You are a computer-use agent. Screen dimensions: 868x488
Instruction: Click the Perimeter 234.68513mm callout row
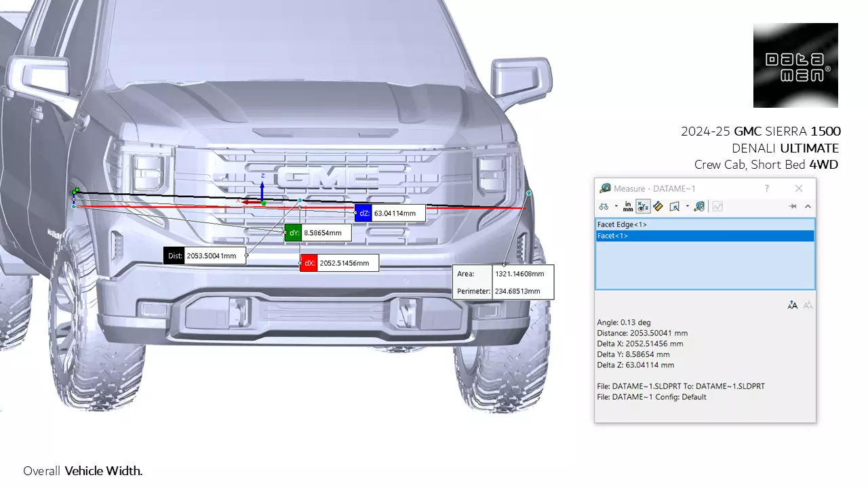click(503, 291)
